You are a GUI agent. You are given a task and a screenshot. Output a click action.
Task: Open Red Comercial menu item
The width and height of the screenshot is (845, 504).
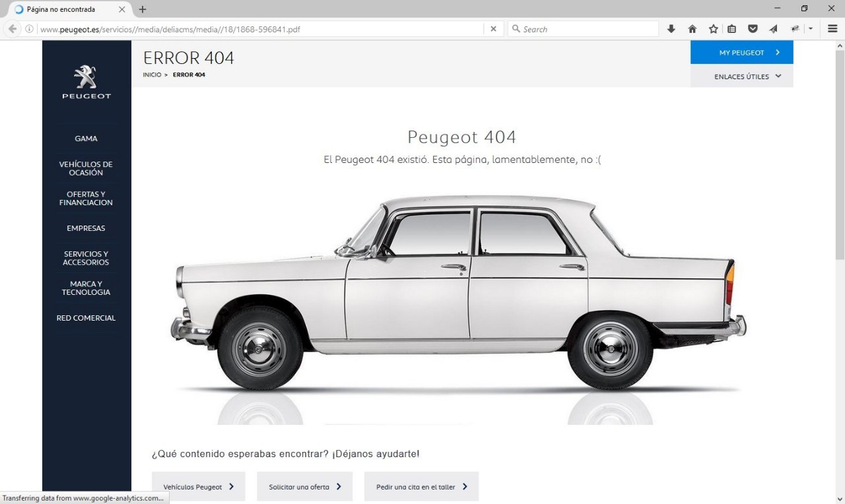point(86,318)
